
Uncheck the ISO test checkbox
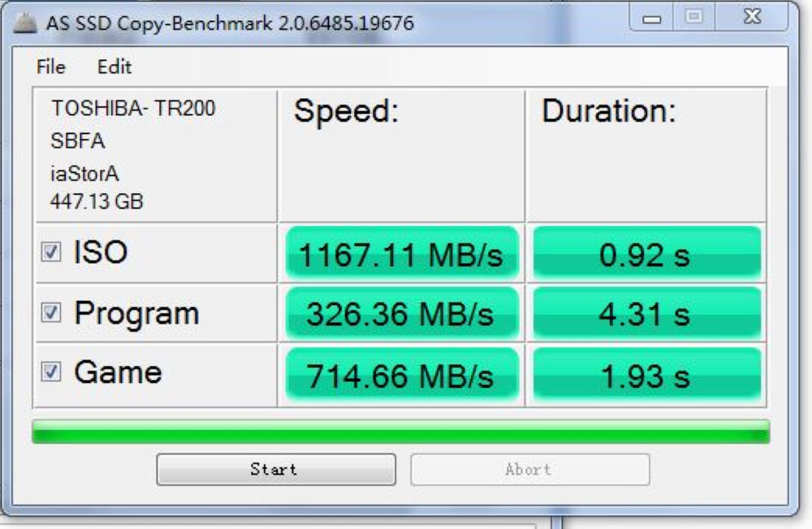[x=50, y=252]
